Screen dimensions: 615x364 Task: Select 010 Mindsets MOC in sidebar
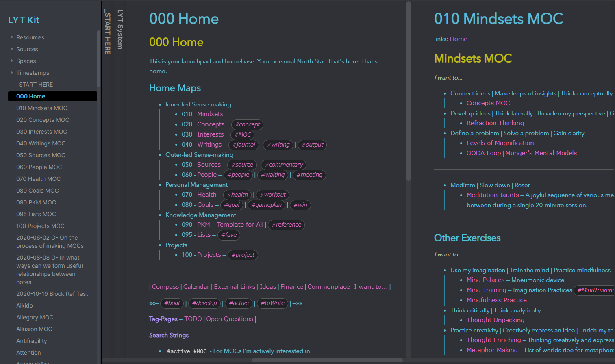[x=41, y=108]
